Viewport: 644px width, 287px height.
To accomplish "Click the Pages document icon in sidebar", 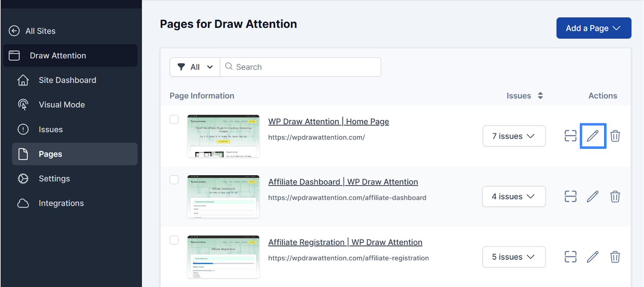I will pos(23,154).
